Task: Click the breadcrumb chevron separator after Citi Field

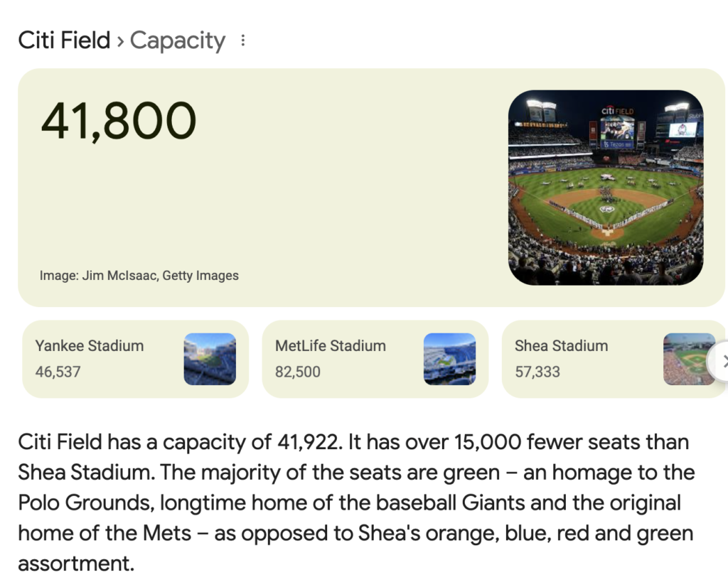Action: point(120,42)
